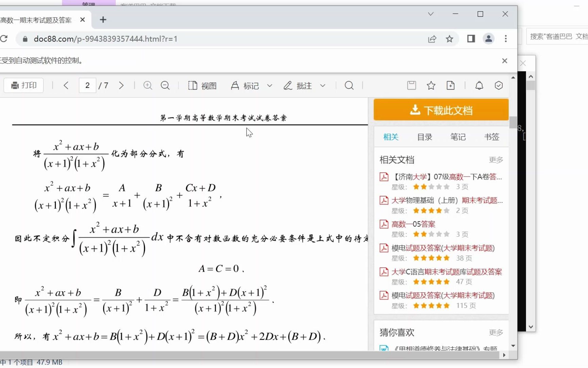Screen dimensions: 588x368
Task: Zoom in on the document
Action: pyautogui.click(x=148, y=85)
